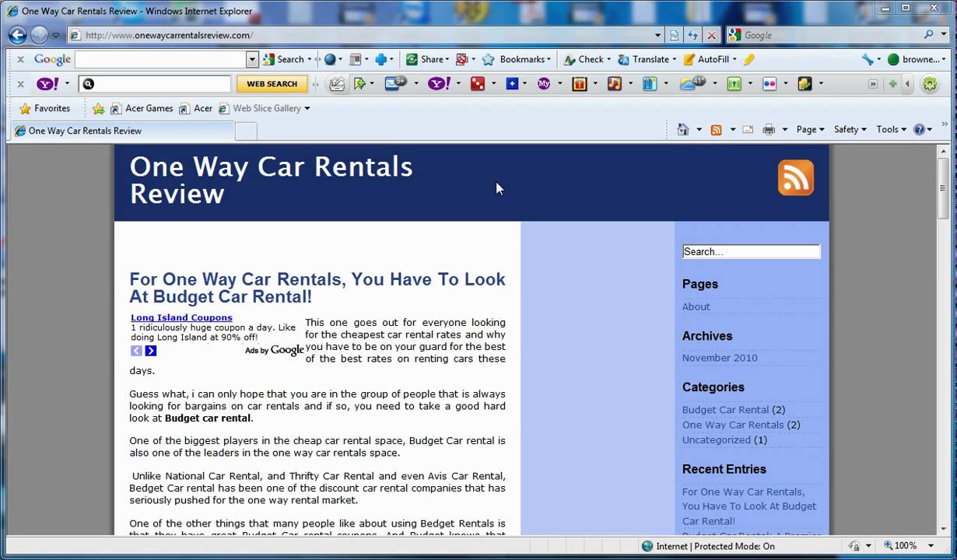Image resolution: width=957 pixels, height=560 pixels.
Task: Click the blue globe icon in Google toolbar
Action: [x=330, y=59]
